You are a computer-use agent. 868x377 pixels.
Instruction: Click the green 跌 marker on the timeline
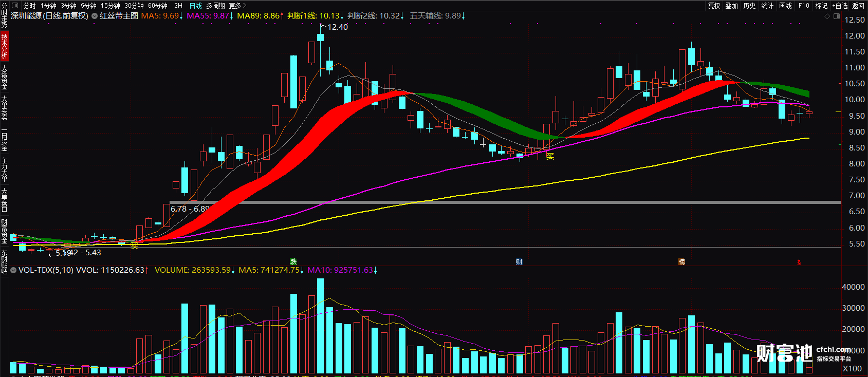click(x=293, y=262)
